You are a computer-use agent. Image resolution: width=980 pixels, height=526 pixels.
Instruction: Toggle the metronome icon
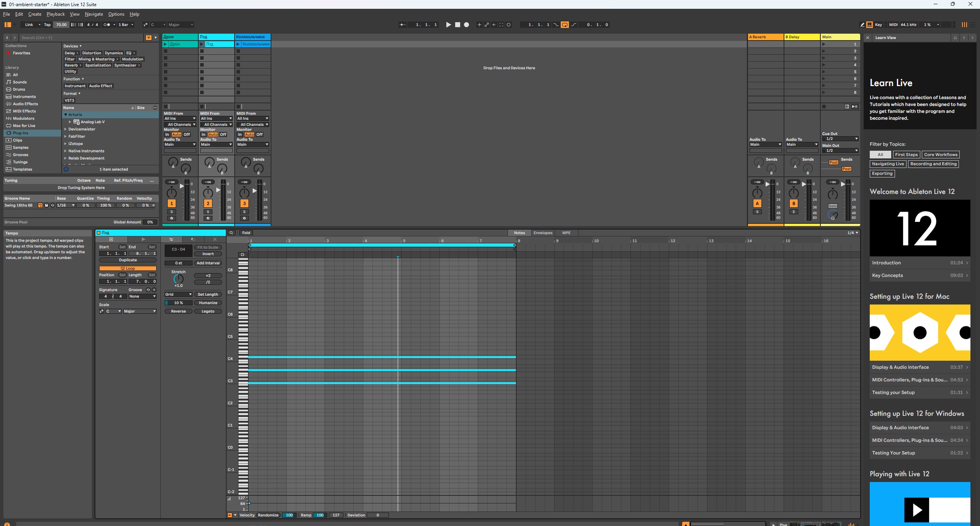[x=107, y=24]
